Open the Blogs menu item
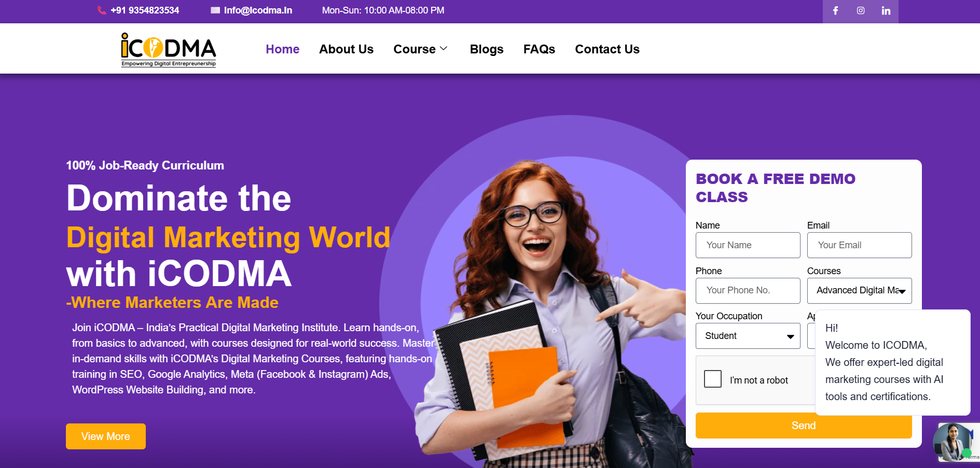This screenshot has height=468, width=980. point(487,49)
